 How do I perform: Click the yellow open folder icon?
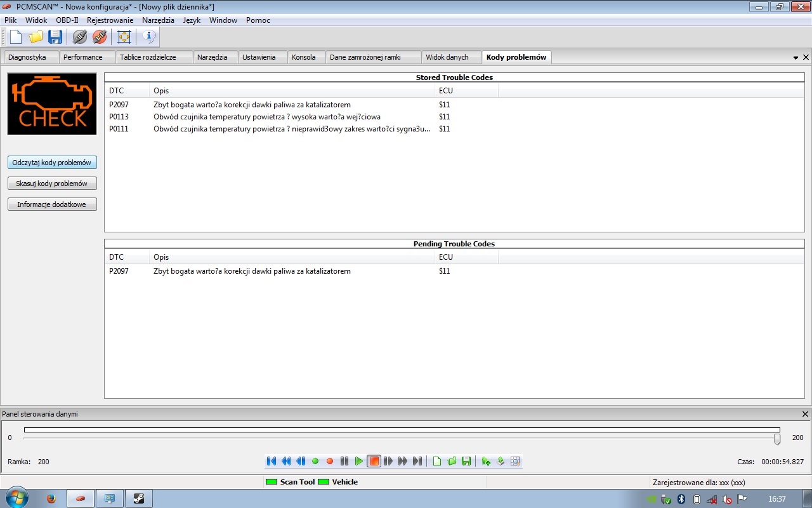(36, 37)
